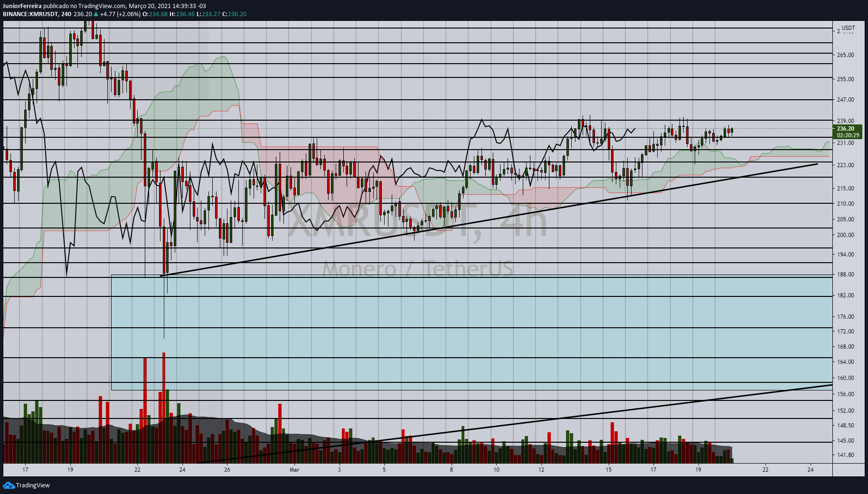The width and height of the screenshot is (868, 494).
Task: Select the 188.00 price axis label
Action: tap(845, 274)
